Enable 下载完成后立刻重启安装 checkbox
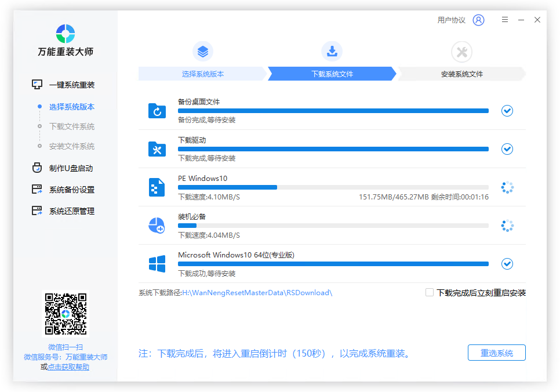The image size is (560, 392). (430, 293)
